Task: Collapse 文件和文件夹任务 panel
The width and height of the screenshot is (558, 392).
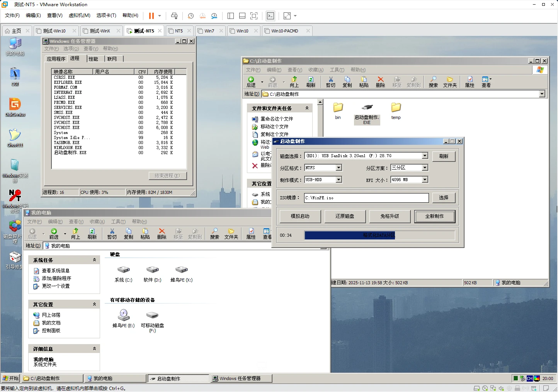Action: [307, 108]
